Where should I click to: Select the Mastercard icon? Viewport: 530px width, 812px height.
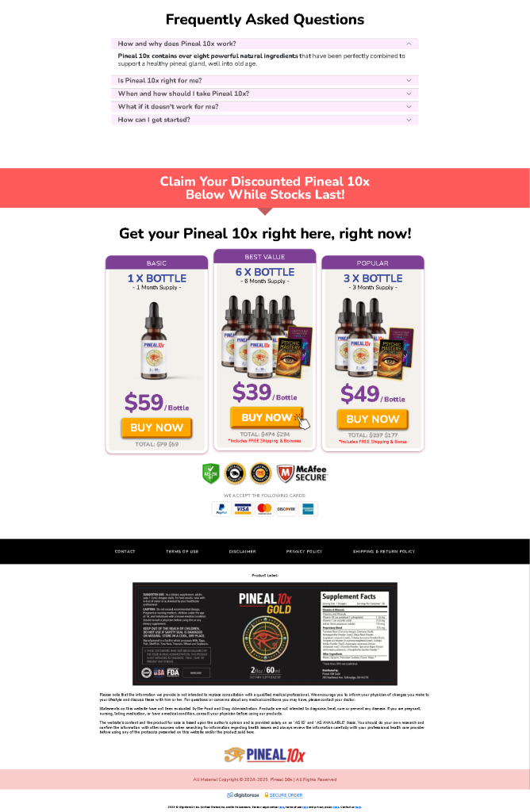(x=265, y=509)
